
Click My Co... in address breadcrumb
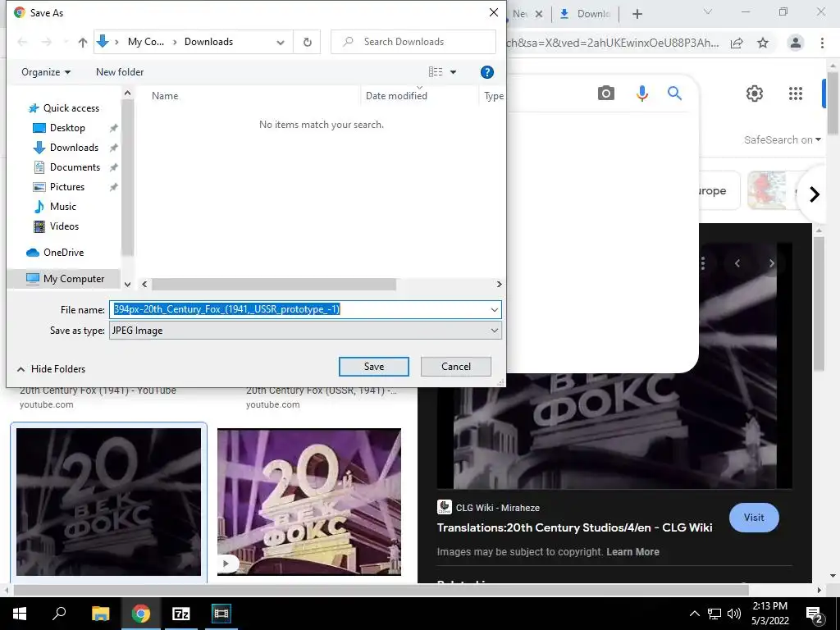tap(146, 42)
